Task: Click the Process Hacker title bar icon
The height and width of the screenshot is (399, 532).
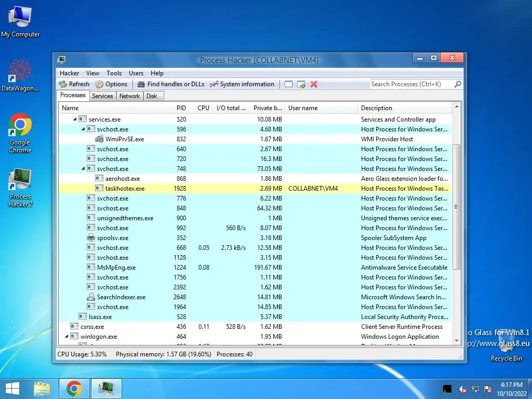Action: (x=61, y=60)
